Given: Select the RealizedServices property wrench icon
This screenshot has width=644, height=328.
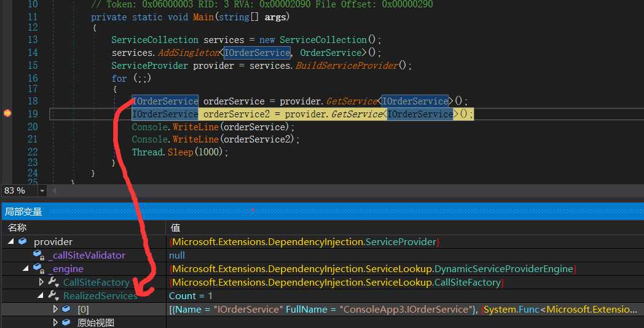Looking at the screenshot, I should pyautogui.click(x=54, y=295).
